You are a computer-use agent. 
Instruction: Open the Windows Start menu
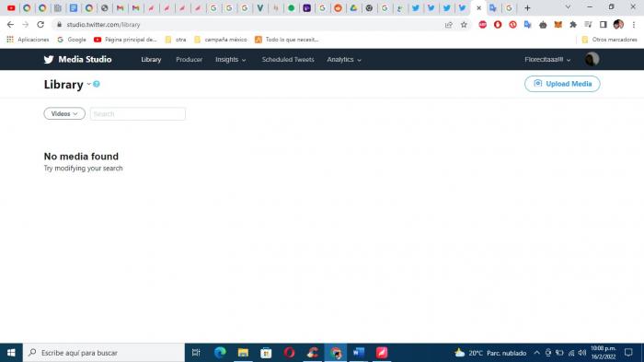pos(11,353)
